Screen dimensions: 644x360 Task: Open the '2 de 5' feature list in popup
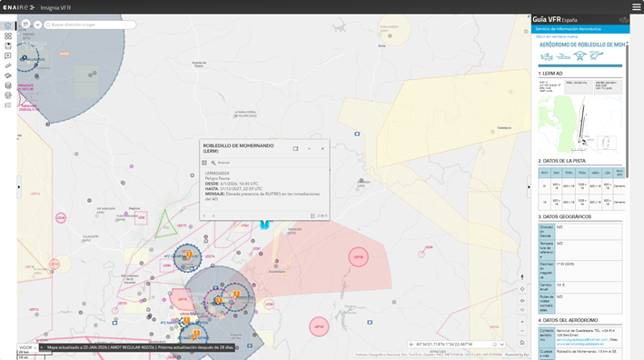tap(319, 215)
